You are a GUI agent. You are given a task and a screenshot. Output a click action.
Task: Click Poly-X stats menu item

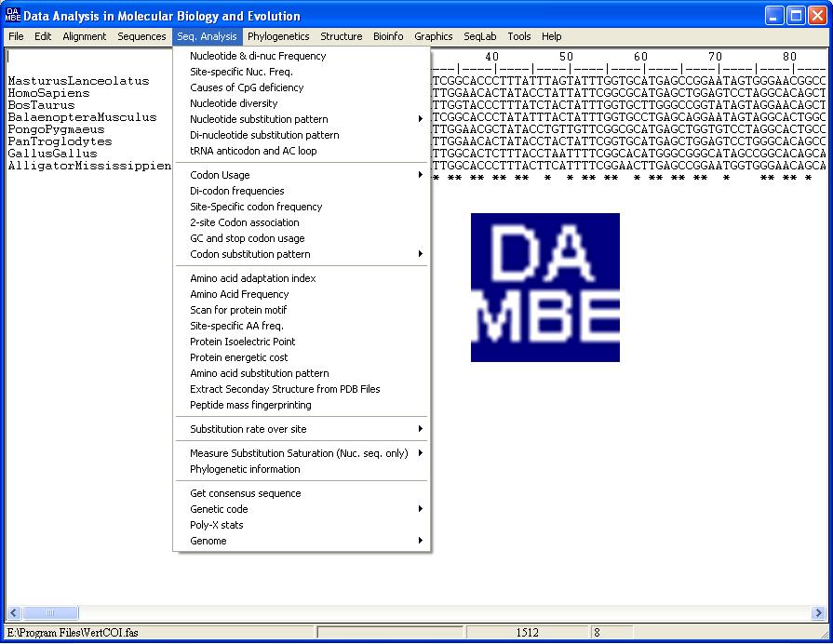[x=217, y=525]
